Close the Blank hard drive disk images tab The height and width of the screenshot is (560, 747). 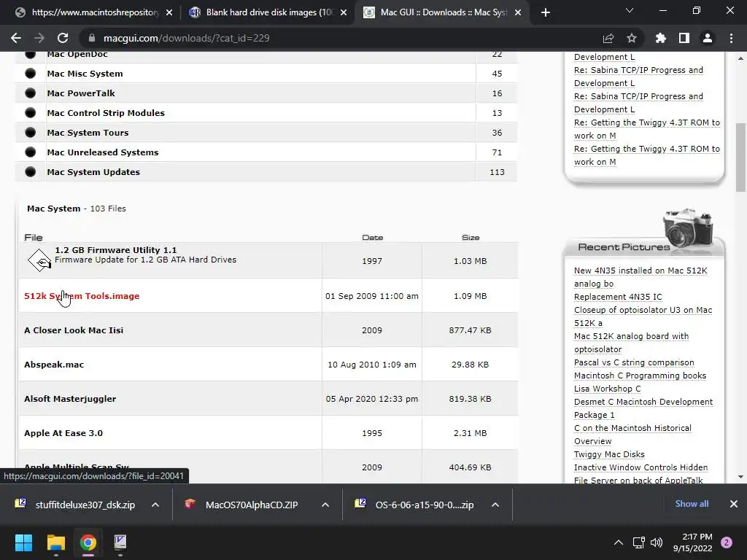coord(344,13)
